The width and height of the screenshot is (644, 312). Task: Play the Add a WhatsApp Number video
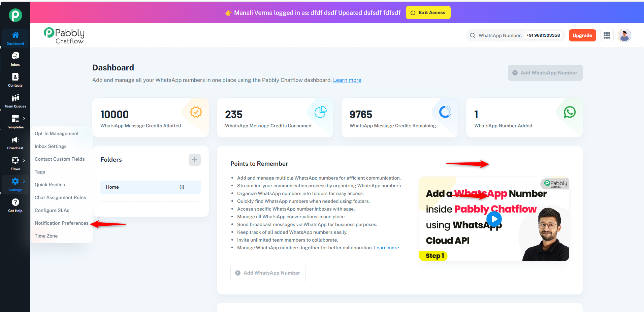pos(494,219)
